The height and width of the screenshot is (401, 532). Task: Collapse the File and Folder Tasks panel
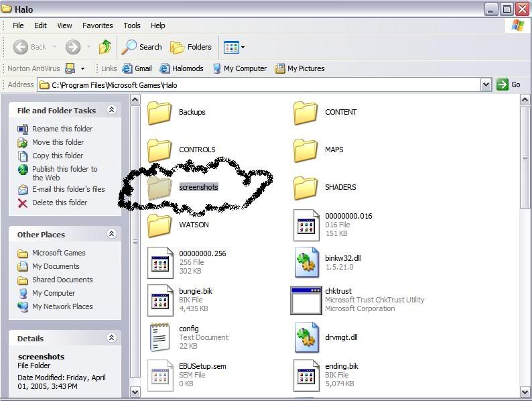[112, 110]
